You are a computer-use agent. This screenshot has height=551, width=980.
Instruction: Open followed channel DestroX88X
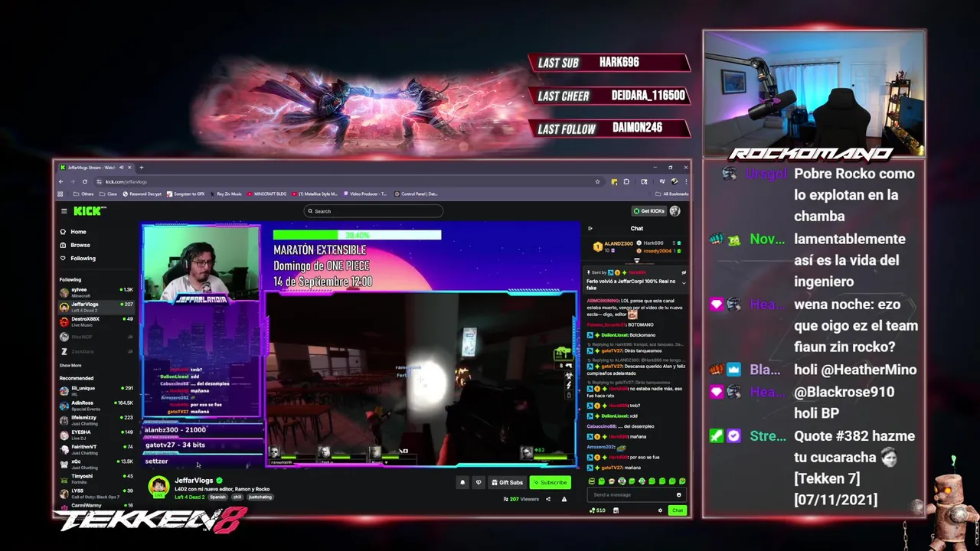point(96,321)
